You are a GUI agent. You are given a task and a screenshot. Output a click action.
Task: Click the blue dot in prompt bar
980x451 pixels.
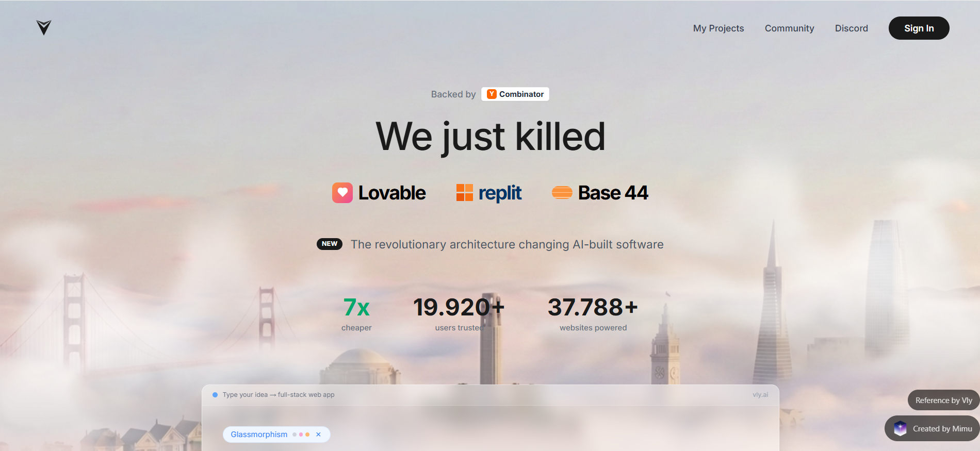tap(215, 395)
